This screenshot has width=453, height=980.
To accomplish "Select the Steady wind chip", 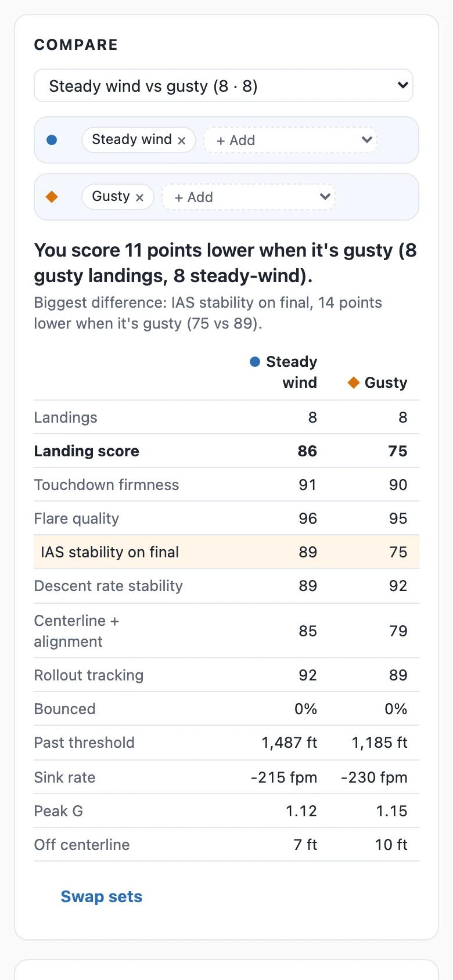I will click(x=138, y=140).
